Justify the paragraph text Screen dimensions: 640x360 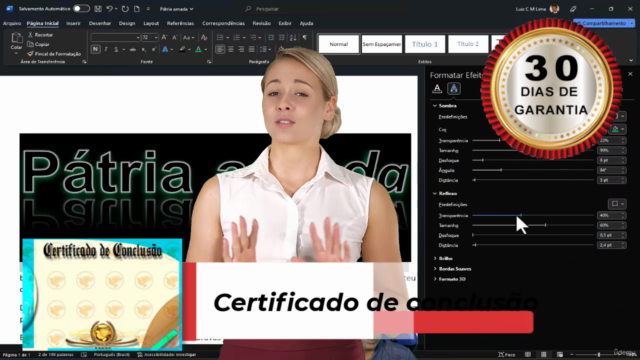(251, 49)
